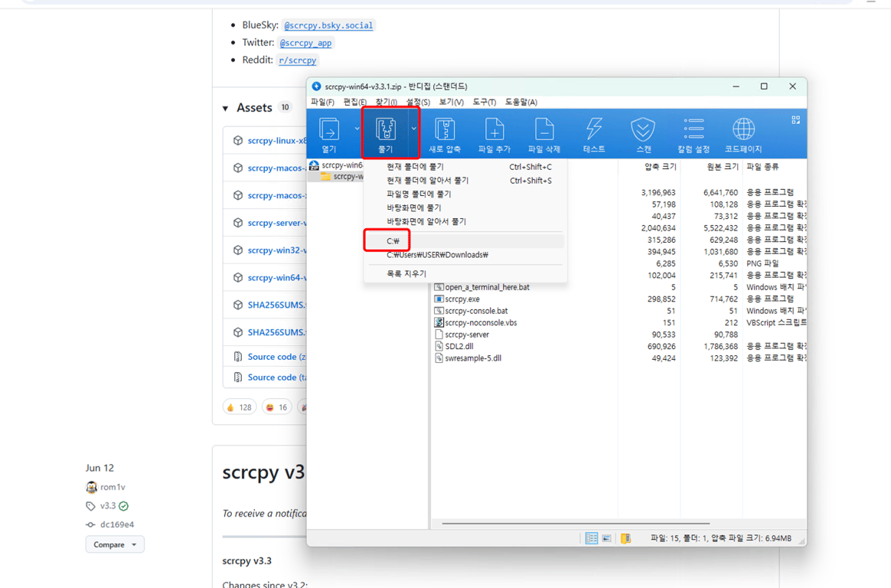Open @scrcpy_app Twitter link
Screen dimensions: 891x588
click(x=305, y=43)
